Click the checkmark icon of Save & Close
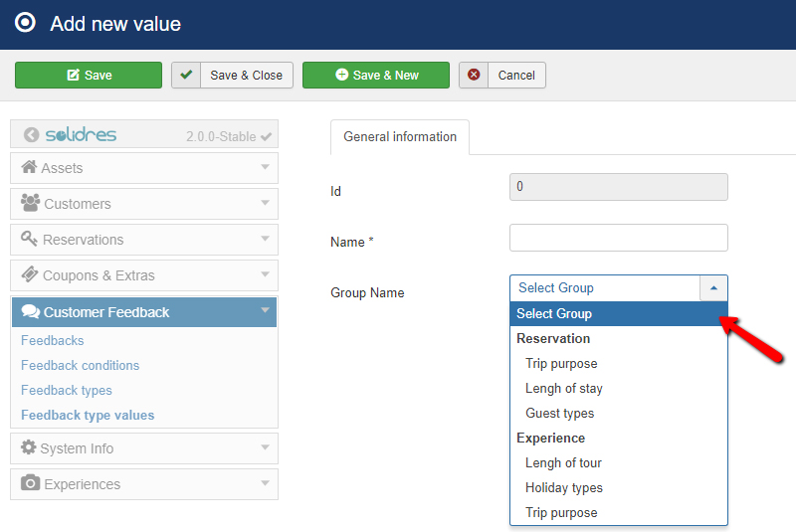Screen dimensions: 796x532 point(186,75)
